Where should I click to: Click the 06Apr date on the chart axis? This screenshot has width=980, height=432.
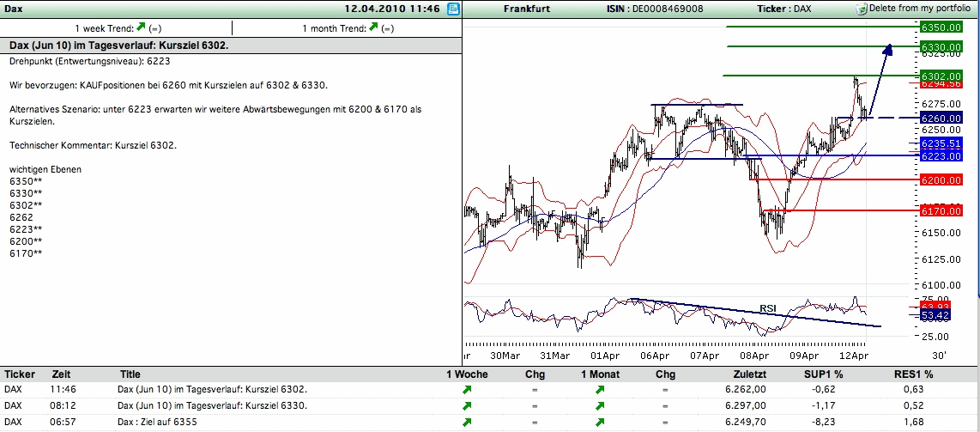point(655,356)
